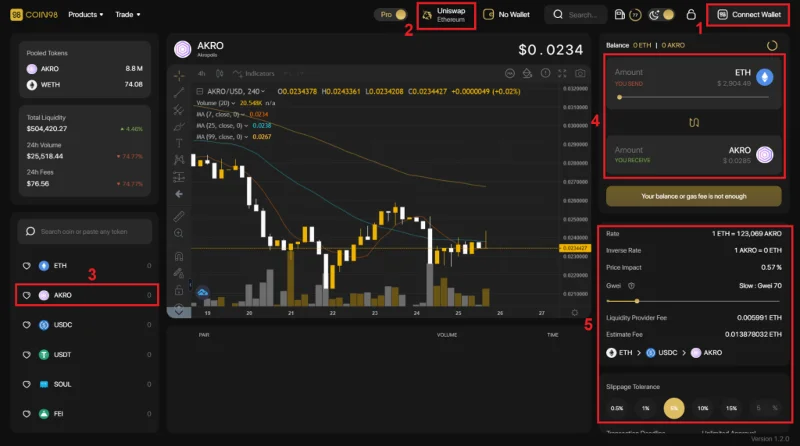Refresh the balance spinner icon

tap(772, 45)
